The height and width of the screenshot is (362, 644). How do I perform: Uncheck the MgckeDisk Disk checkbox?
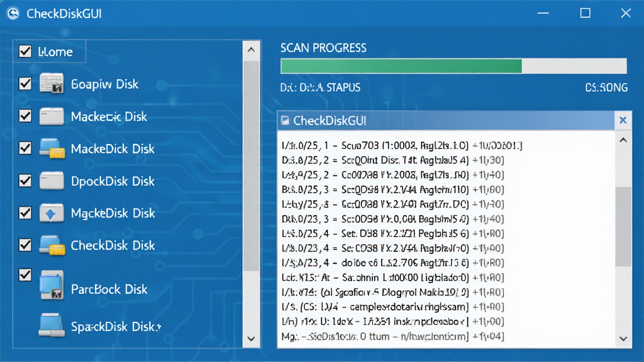(x=25, y=212)
